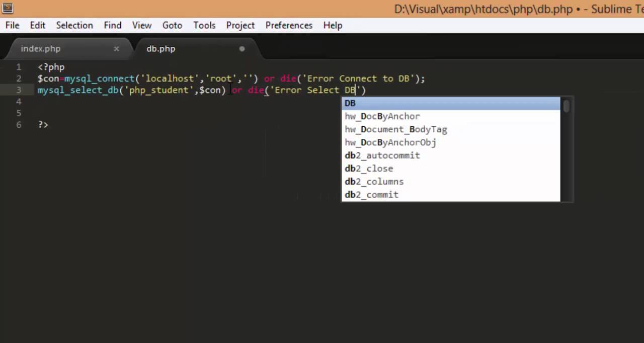Click the 'root' string on line 2
The image size is (644, 343).
(x=221, y=78)
